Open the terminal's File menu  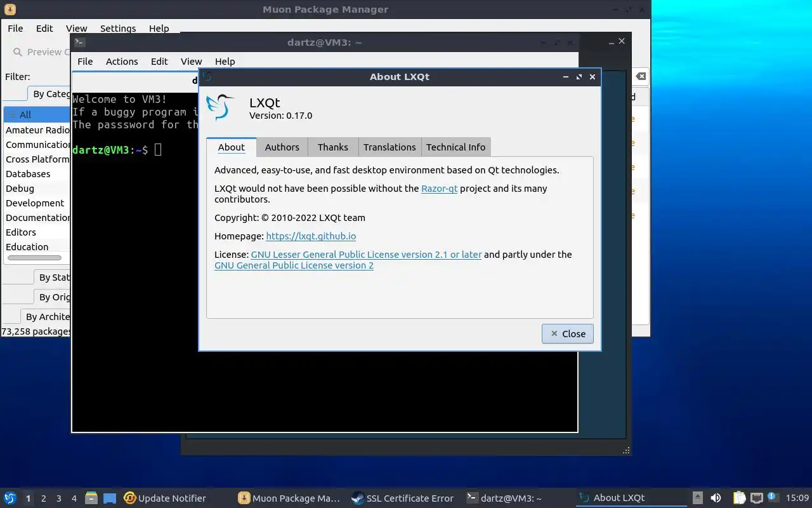click(85, 62)
